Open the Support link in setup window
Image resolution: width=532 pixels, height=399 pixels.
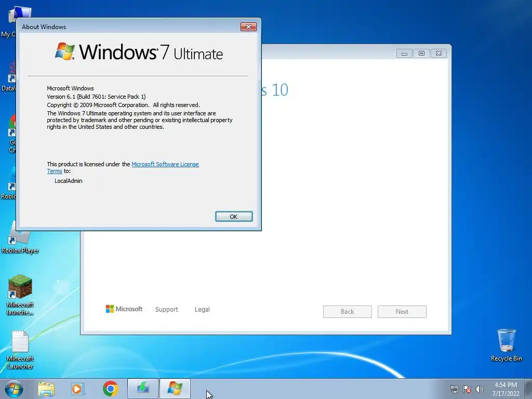(167, 310)
